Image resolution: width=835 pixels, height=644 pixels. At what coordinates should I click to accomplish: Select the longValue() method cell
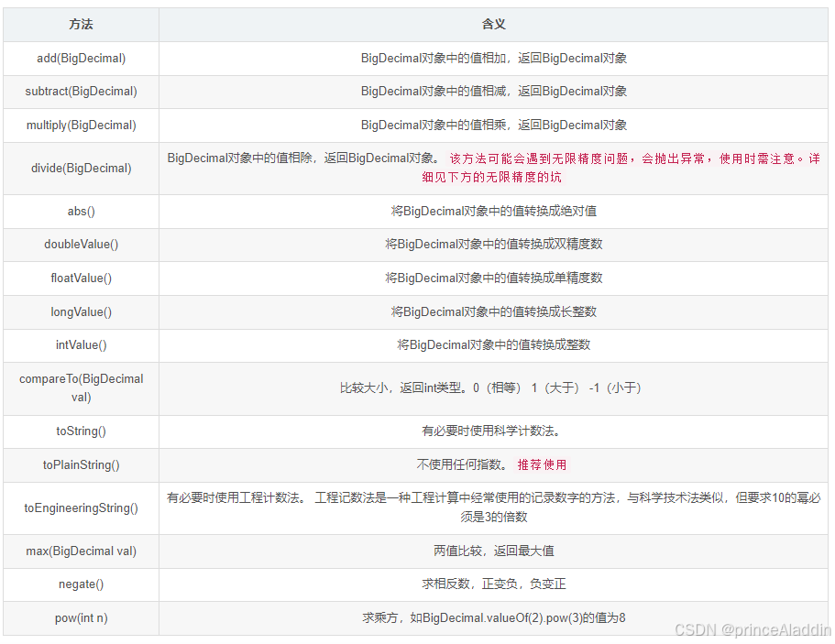(x=81, y=311)
